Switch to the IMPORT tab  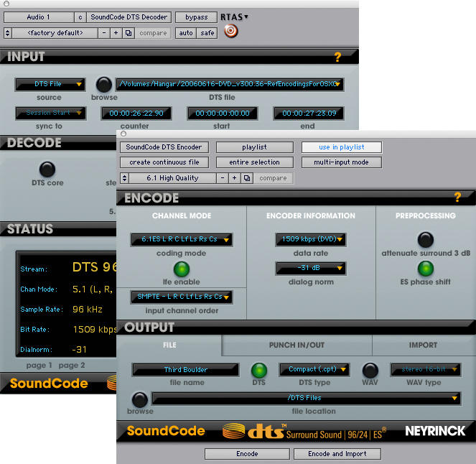[x=423, y=345]
